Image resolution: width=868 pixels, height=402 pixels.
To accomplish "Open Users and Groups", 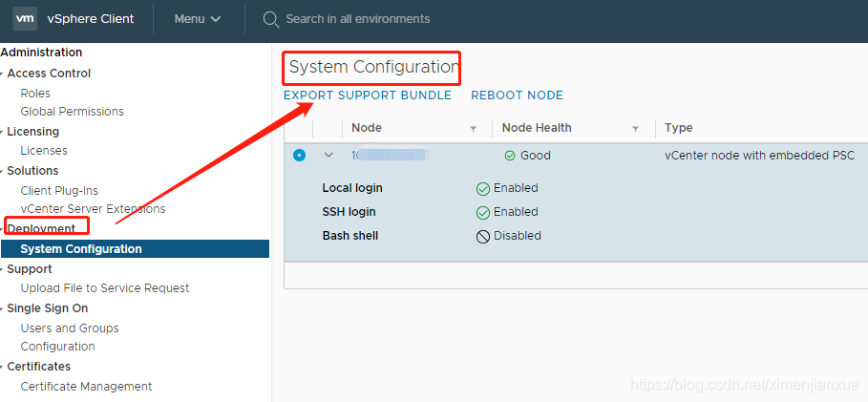I will click(70, 328).
